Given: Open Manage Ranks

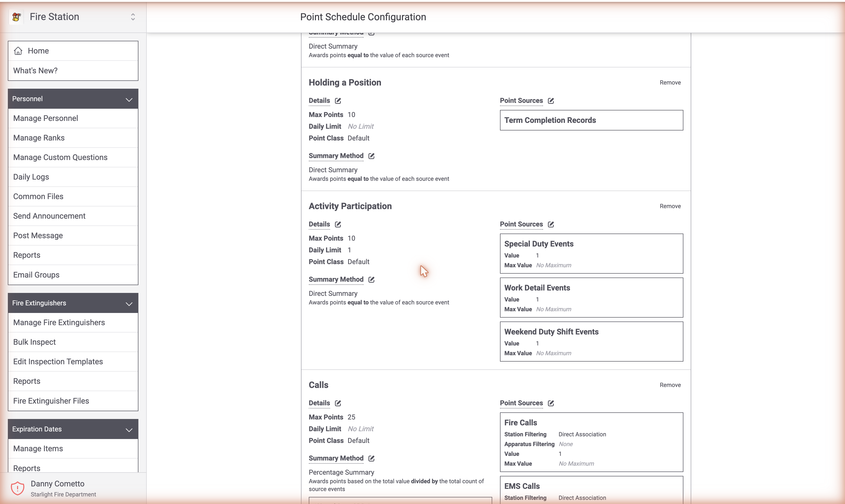Looking at the screenshot, I should pos(73,138).
